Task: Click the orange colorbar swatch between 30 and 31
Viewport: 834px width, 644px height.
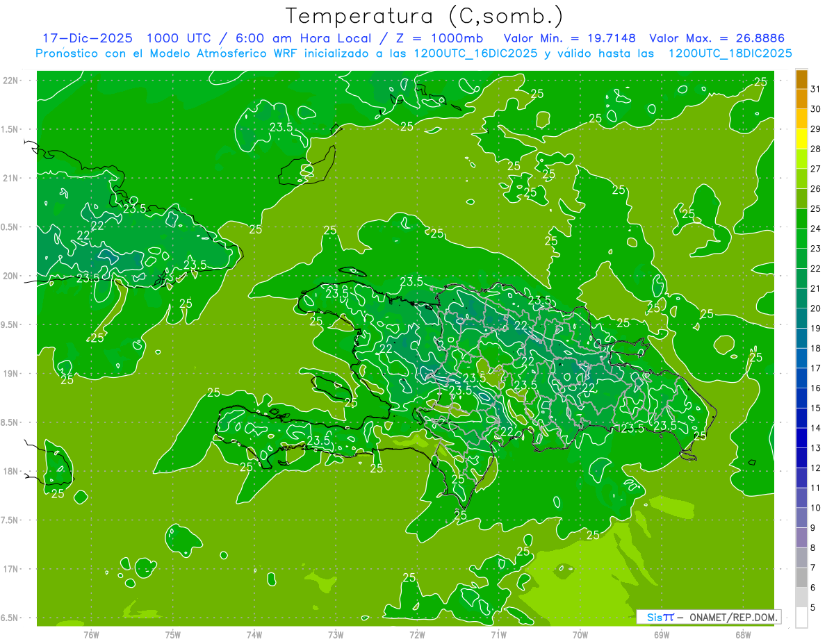Action: click(801, 99)
